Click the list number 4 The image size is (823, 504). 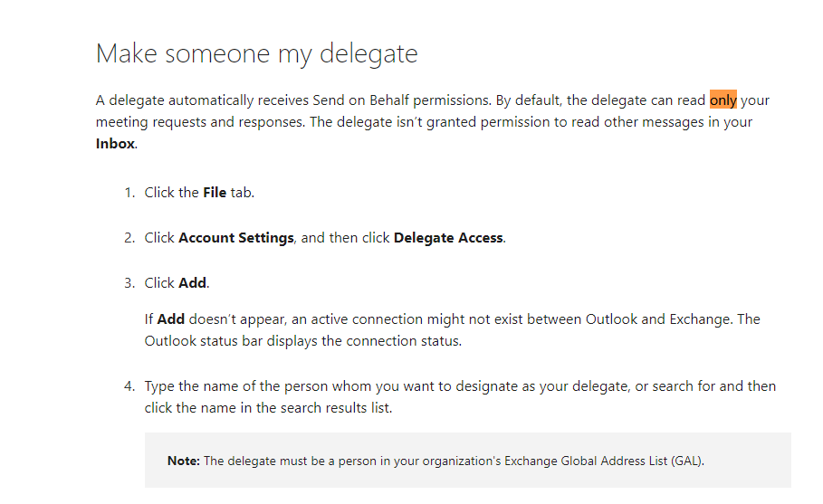click(129, 386)
